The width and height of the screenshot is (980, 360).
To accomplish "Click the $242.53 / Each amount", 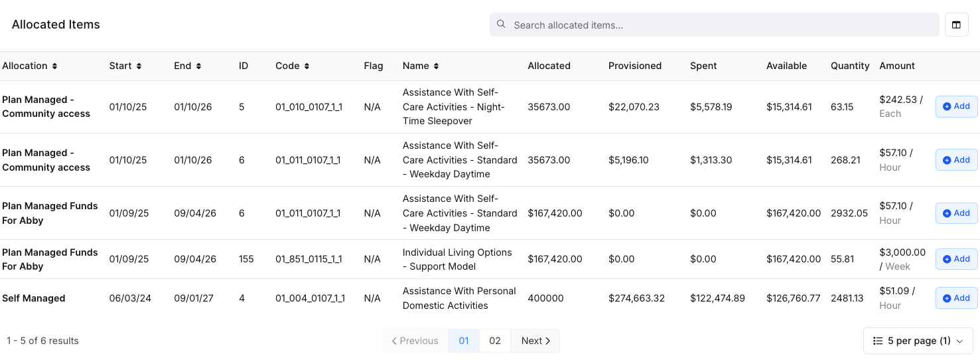I will click(x=901, y=106).
